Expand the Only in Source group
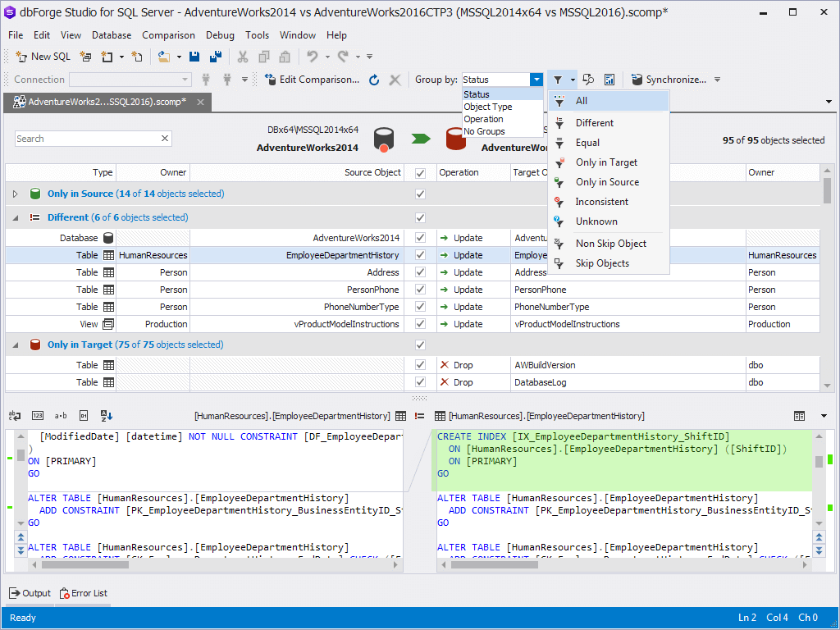Image resolution: width=840 pixels, height=630 pixels. (15, 194)
